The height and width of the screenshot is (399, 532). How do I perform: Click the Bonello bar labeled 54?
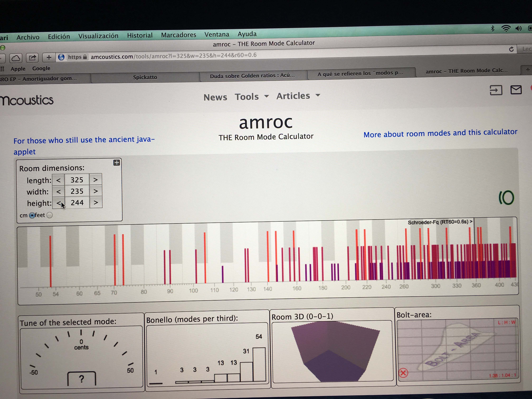tap(259, 365)
